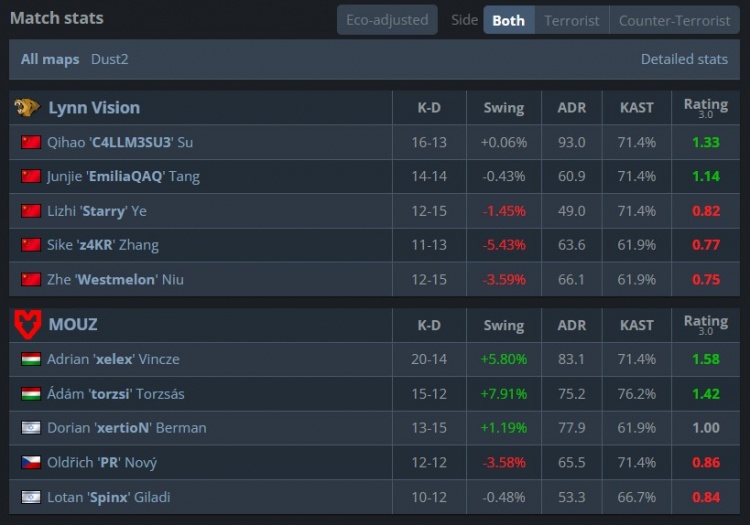Click the Hungarian flag beside torzsi
The width and height of the screenshot is (750, 525).
[31, 394]
